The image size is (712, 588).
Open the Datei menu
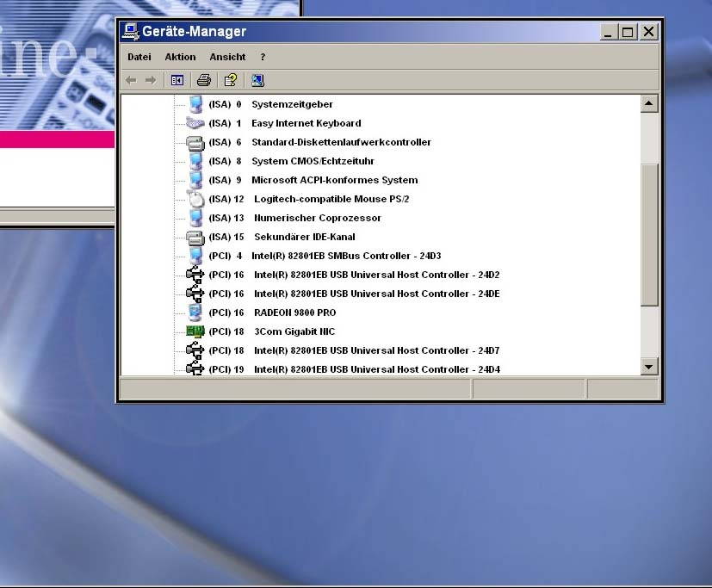click(139, 57)
